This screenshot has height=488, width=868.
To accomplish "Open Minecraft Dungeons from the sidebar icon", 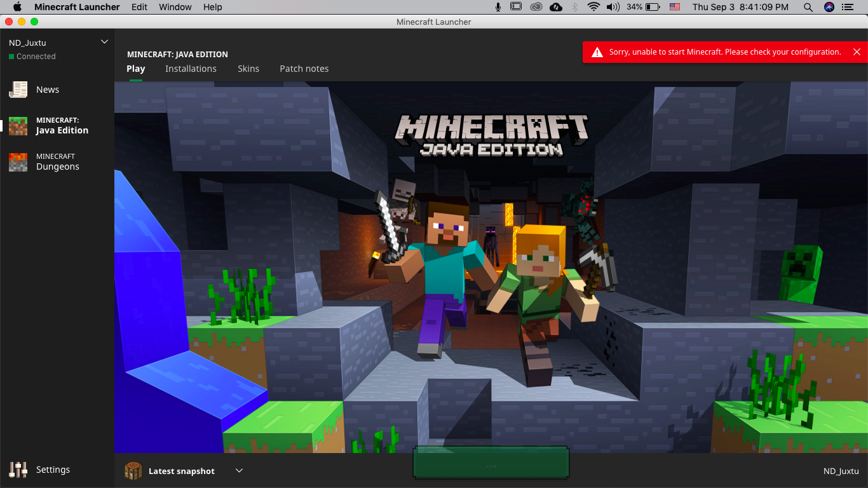I will click(18, 162).
